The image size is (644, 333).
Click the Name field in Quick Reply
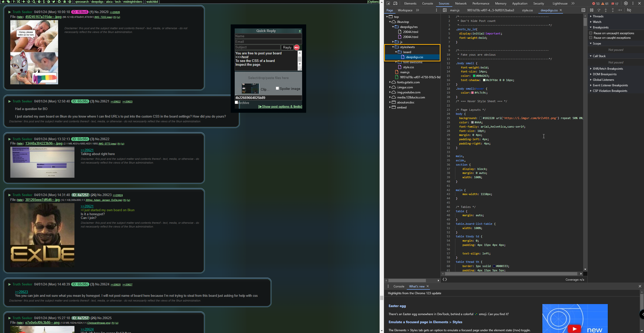(268, 36)
